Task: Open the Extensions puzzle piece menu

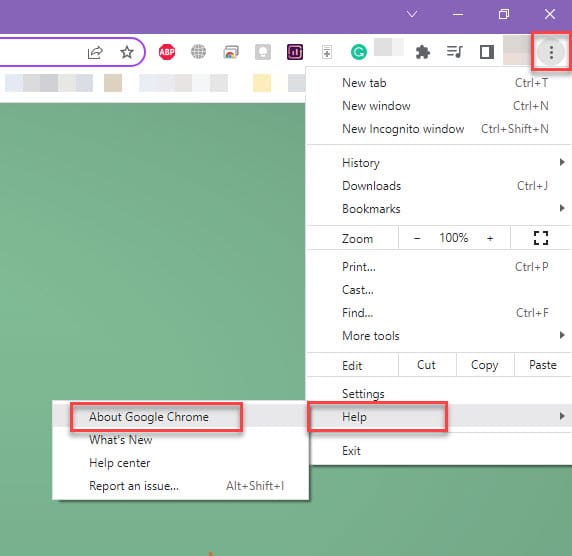Action: tap(423, 52)
